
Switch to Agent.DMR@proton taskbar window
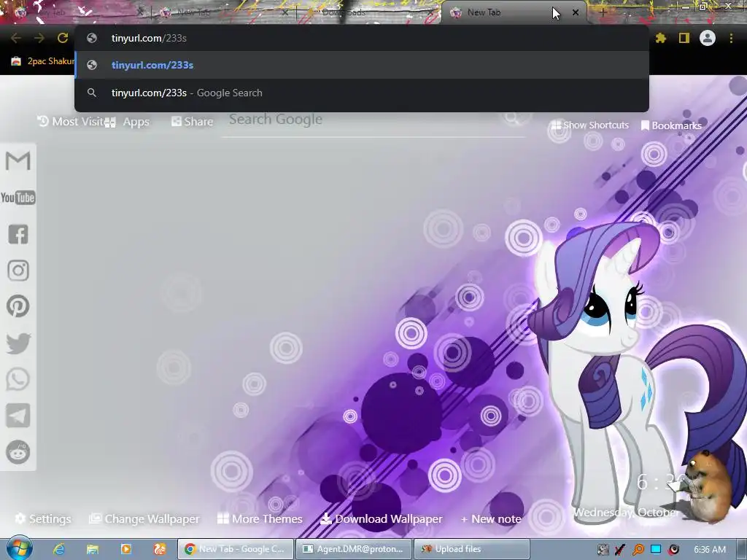[x=354, y=549]
